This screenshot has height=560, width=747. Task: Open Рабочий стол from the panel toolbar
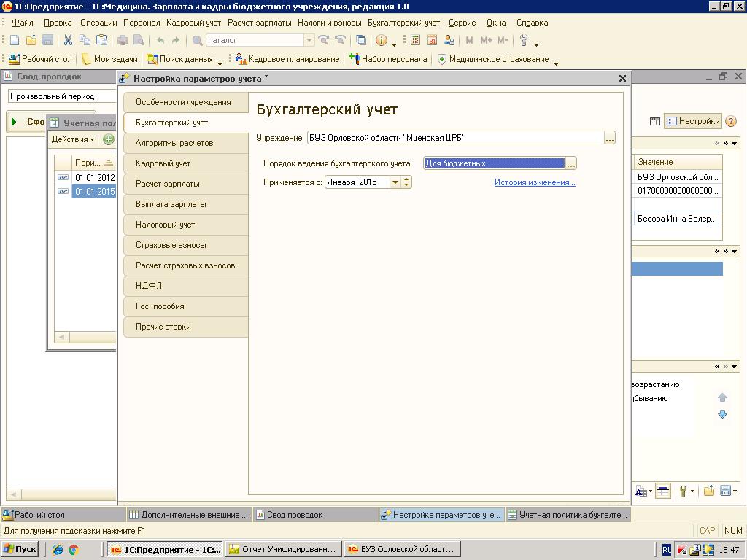point(41,59)
